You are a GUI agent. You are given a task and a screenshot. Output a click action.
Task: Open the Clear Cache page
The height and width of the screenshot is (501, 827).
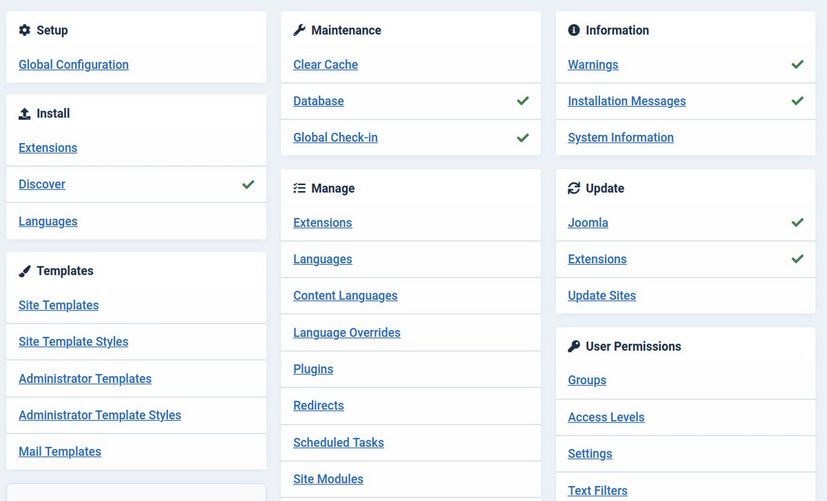coord(325,65)
